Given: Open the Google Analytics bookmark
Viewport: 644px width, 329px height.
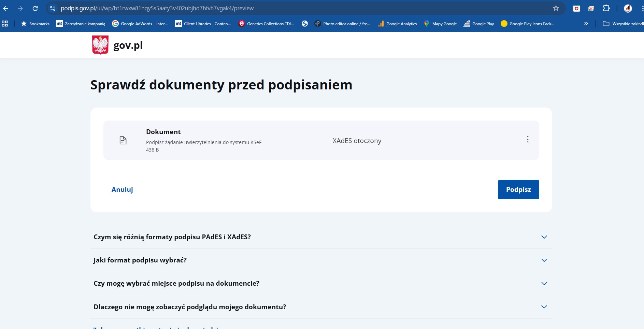Looking at the screenshot, I should click(x=398, y=24).
